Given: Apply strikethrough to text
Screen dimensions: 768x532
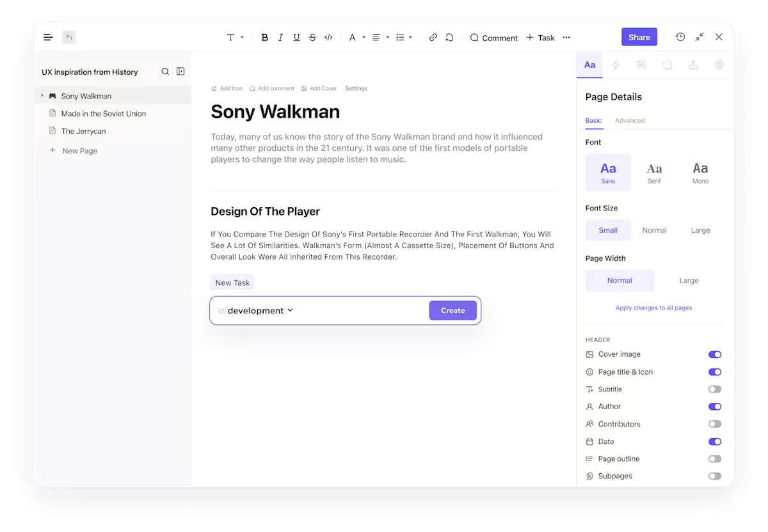Looking at the screenshot, I should point(312,37).
